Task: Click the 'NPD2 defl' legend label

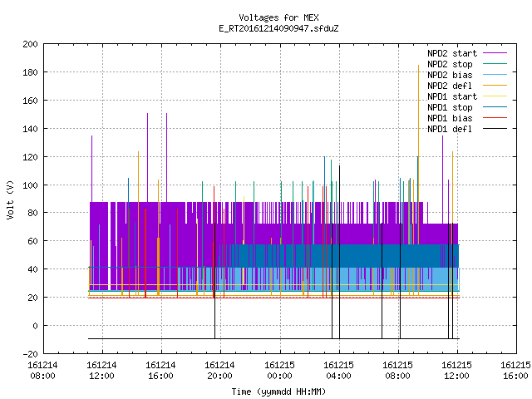Action: (x=450, y=86)
